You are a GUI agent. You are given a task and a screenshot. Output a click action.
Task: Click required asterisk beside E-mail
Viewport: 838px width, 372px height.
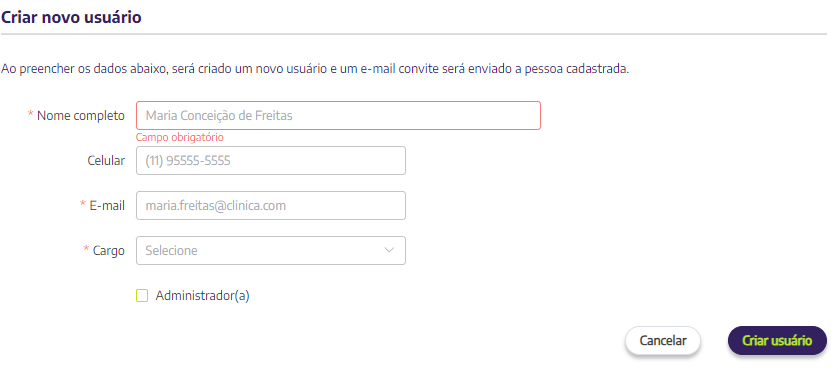coord(83,204)
